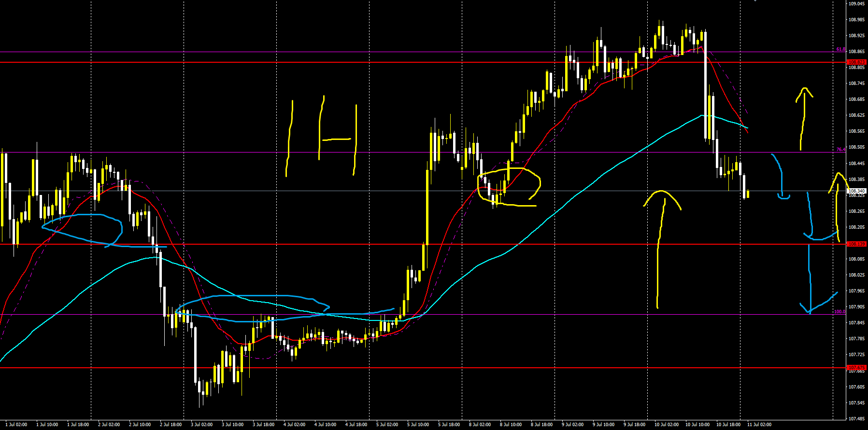This screenshot has width=868, height=430.
Task: Click the 11 Jul 02:00 time label
Action: pos(759,425)
